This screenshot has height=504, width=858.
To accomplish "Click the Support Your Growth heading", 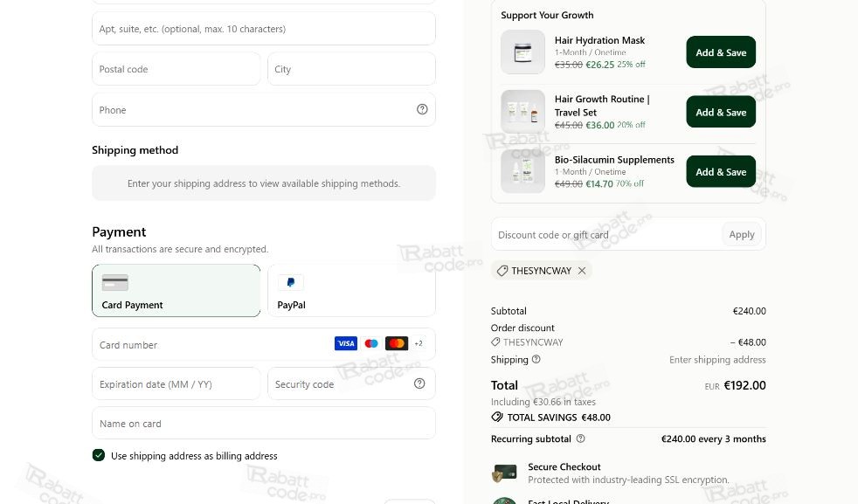I will (x=547, y=16).
